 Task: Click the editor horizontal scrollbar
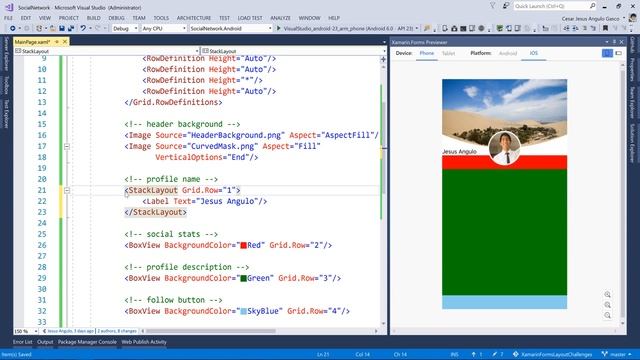211,331
